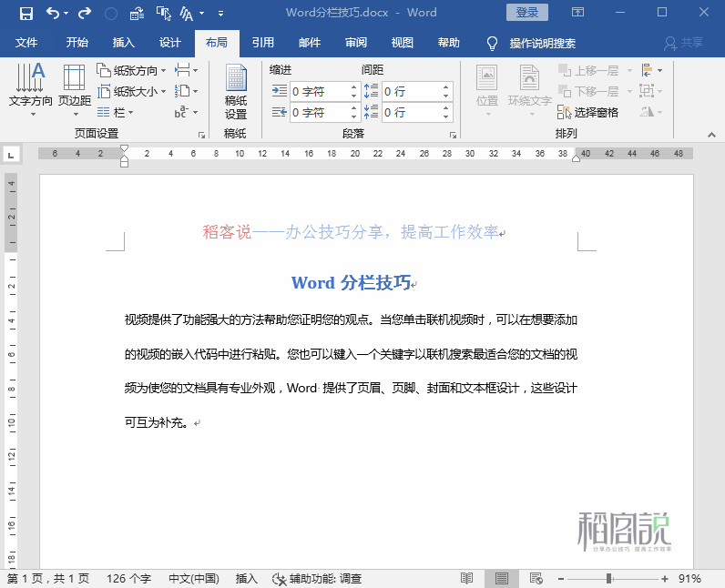725x588 pixels.
Task: Open ribbon display options icon
Action: click(578, 13)
